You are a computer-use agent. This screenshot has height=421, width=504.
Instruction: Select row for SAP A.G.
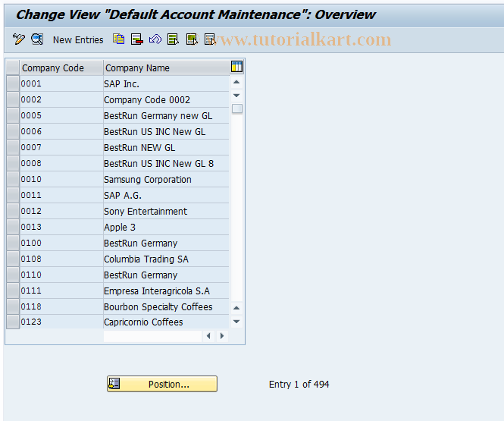(13, 195)
